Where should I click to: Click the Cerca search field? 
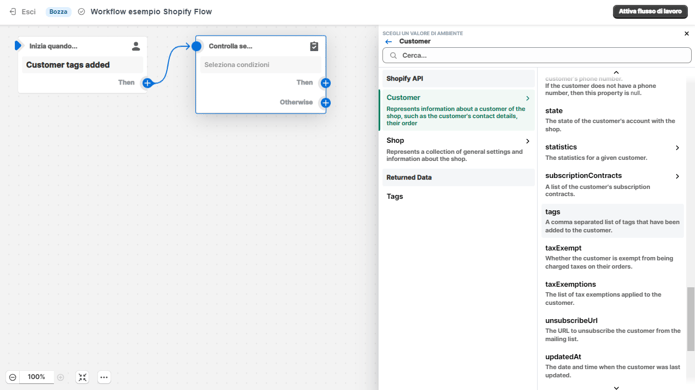click(537, 55)
